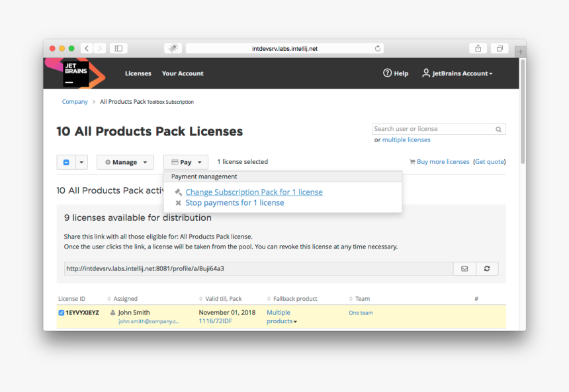Go to the Licenses navigation item
569x392 pixels.
click(x=138, y=73)
